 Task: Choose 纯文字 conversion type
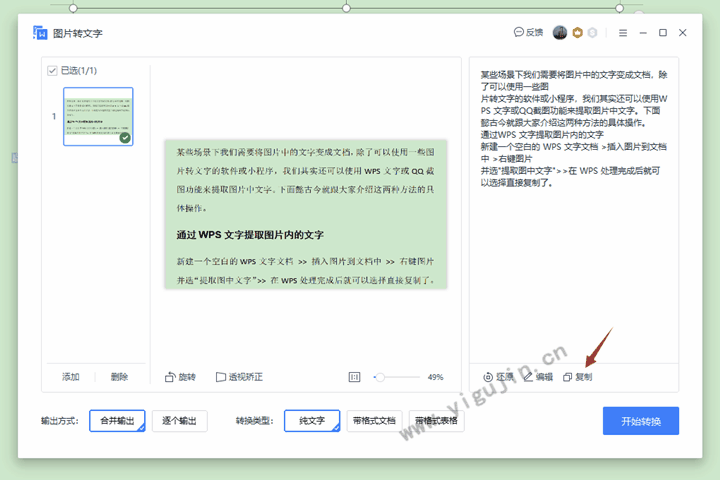pyautogui.click(x=312, y=421)
